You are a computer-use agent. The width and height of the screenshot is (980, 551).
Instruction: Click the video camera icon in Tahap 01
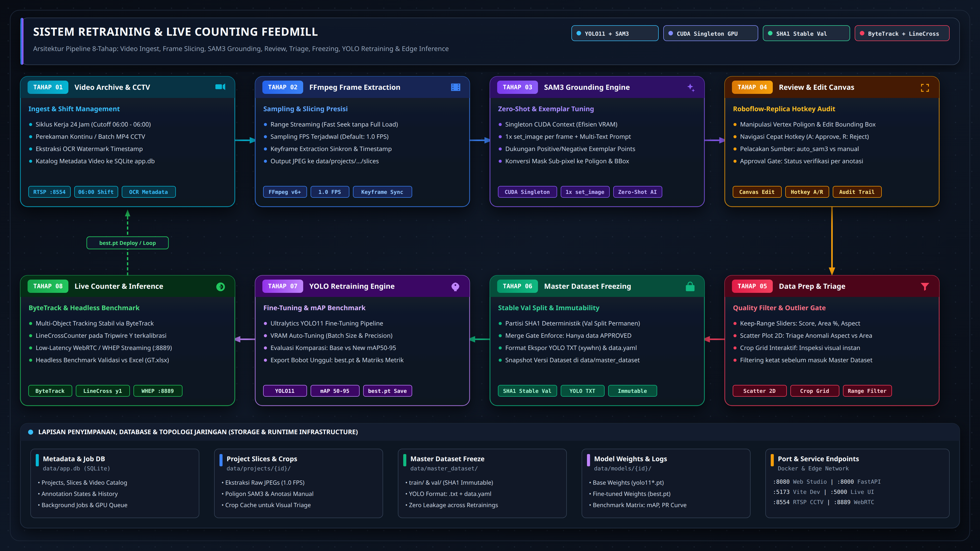[x=220, y=87]
